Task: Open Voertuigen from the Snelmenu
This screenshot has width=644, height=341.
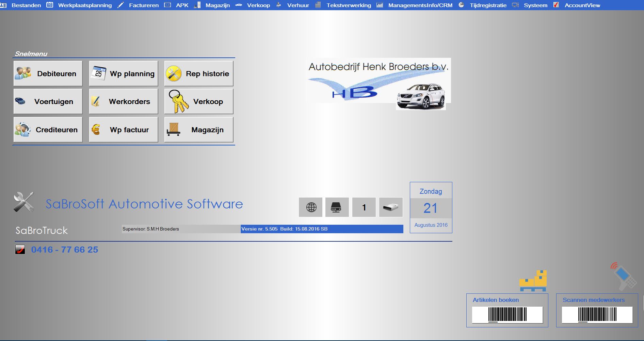Action: [x=48, y=101]
